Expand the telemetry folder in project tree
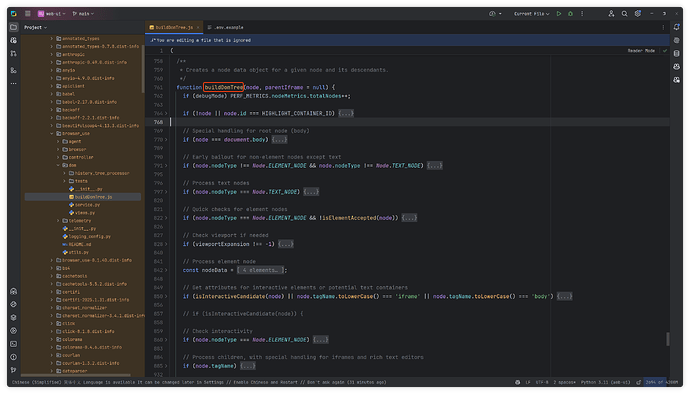 (x=58, y=221)
